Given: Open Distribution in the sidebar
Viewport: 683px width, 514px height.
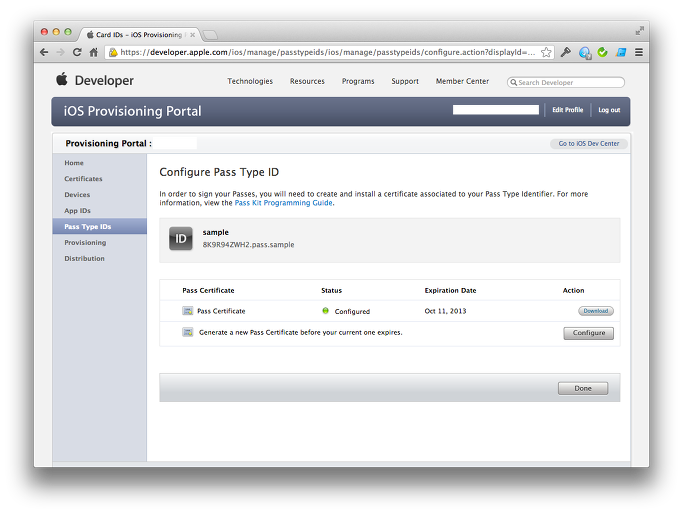Looking at the screenshot, I should [85, 258].
